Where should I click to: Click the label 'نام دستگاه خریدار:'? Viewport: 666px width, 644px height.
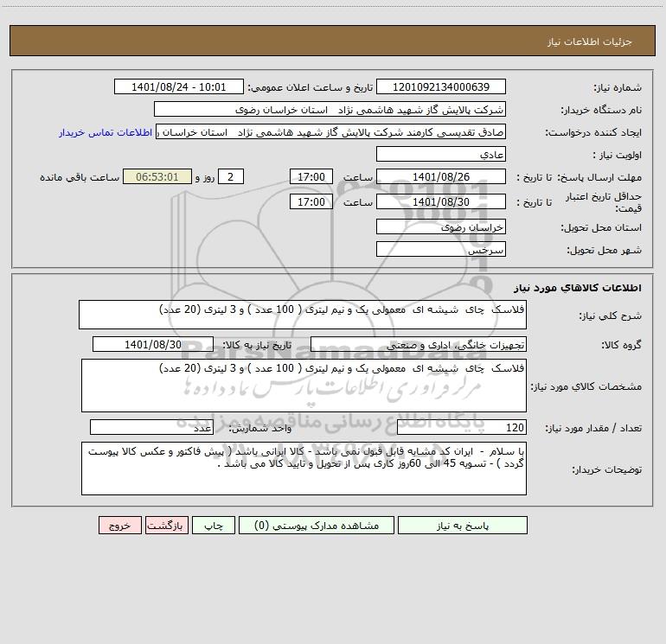(x=601, y=110)
